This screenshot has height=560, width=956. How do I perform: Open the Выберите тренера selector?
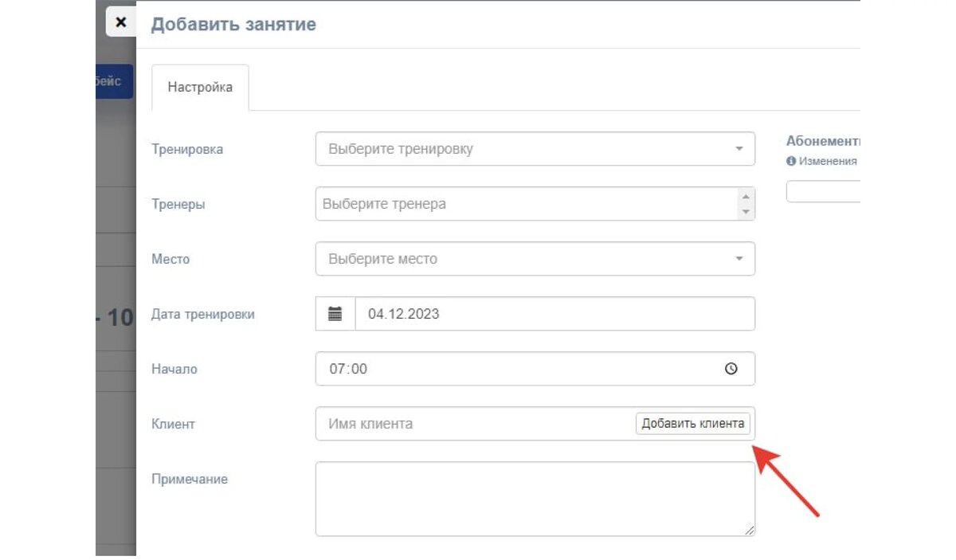coord(526,204)
